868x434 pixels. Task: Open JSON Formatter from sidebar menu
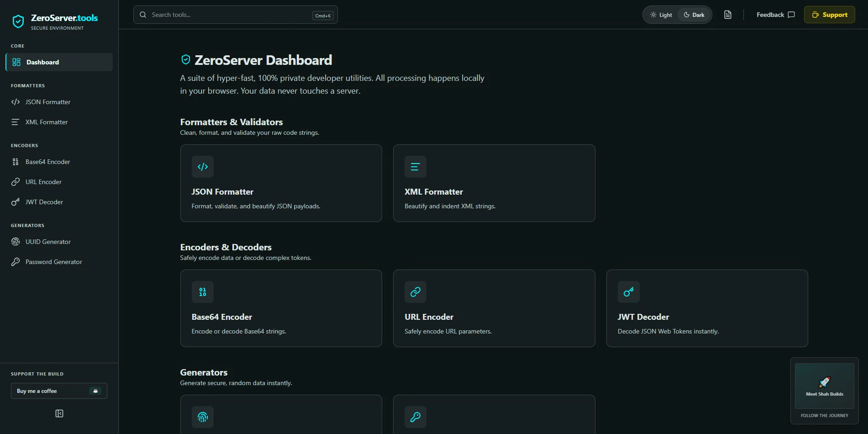[x=59, y=102]
